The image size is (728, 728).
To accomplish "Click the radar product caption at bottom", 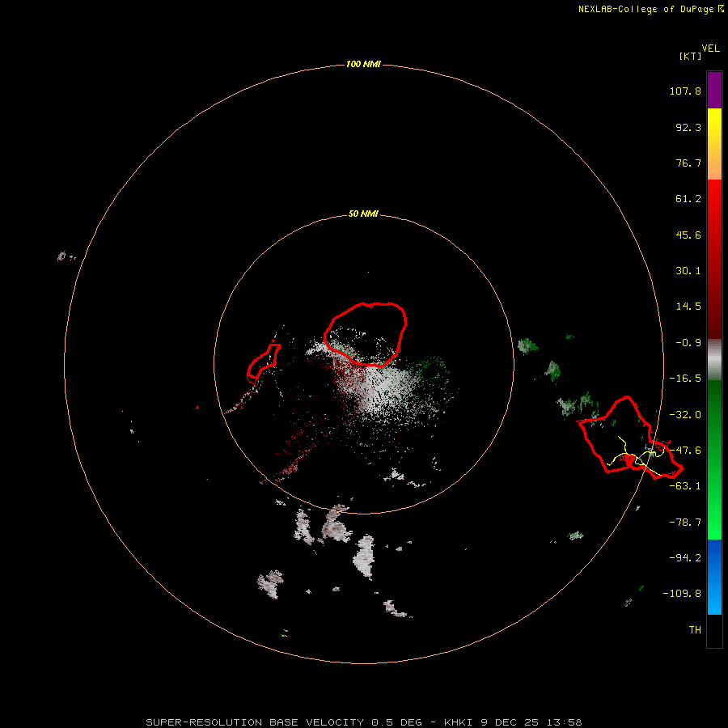I will coord(363,722).
